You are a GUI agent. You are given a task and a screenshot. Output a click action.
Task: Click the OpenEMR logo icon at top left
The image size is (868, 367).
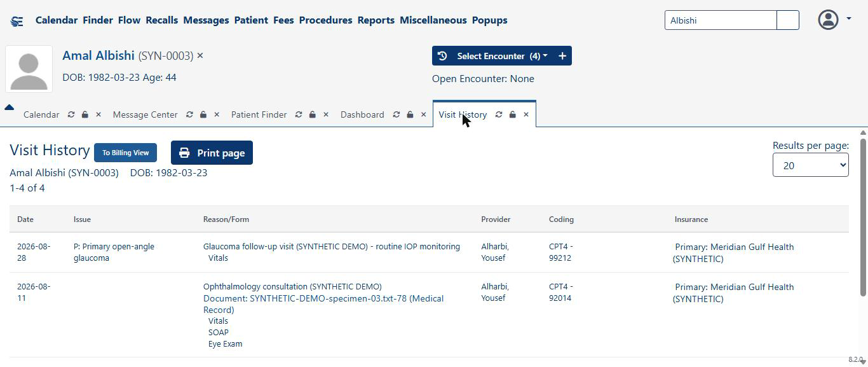[17, 21]
